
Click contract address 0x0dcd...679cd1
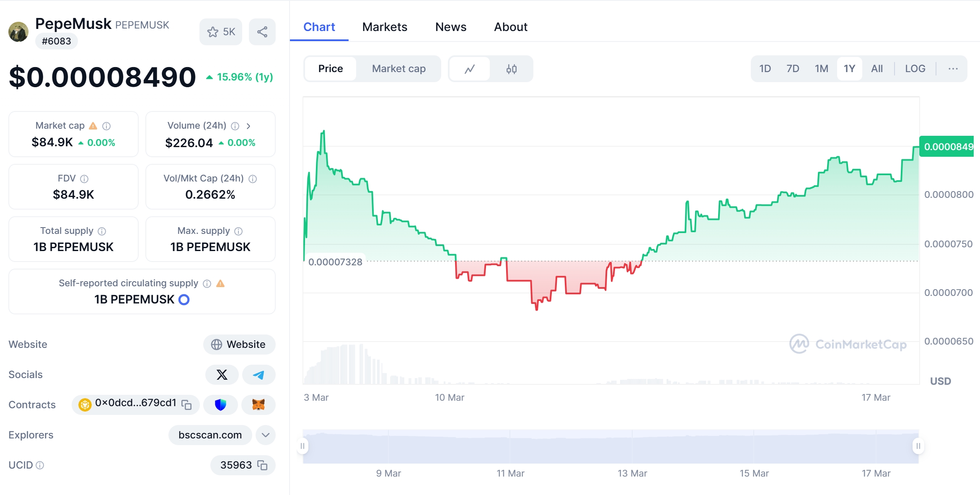(135, 403)
